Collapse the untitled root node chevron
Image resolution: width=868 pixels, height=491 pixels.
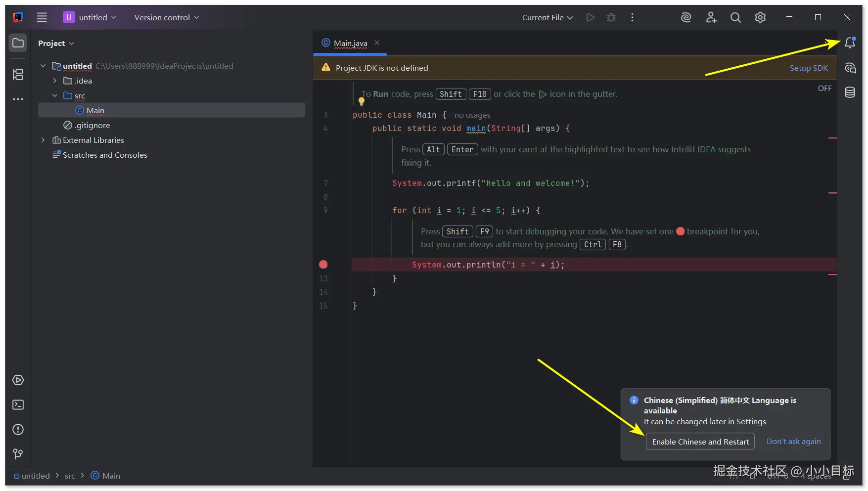click(x=43, y=66)
